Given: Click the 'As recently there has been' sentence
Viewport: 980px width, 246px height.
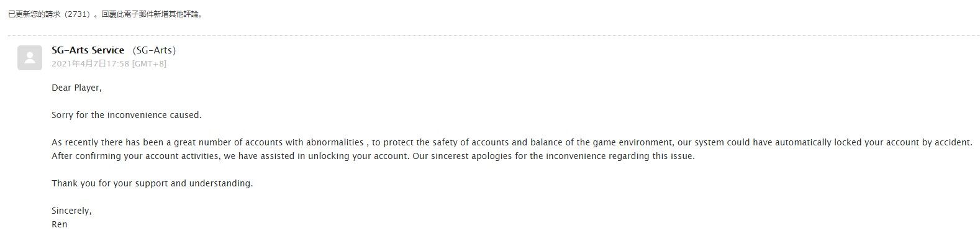Looking at the screenshot, I should pos(512,143).
